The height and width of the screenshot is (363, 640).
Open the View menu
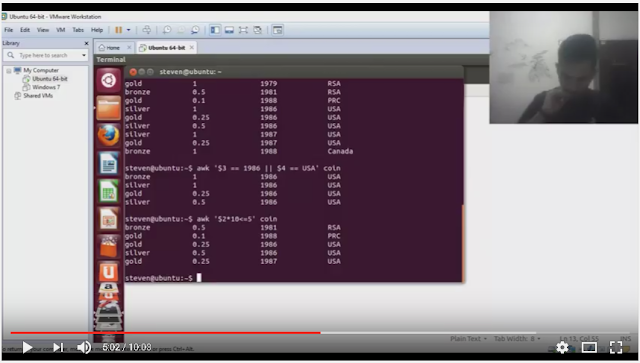(43, 30)
